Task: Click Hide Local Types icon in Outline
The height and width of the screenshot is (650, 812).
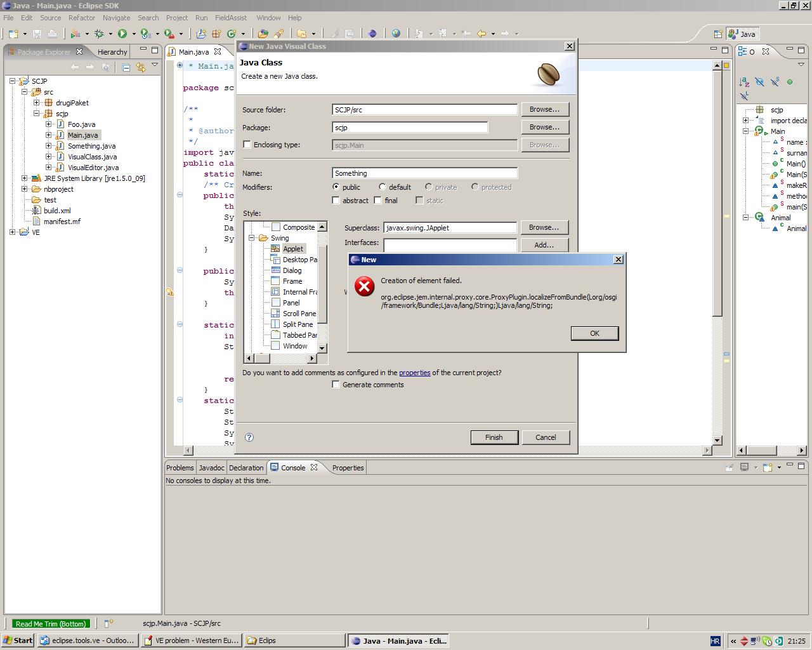Action: 744,96
